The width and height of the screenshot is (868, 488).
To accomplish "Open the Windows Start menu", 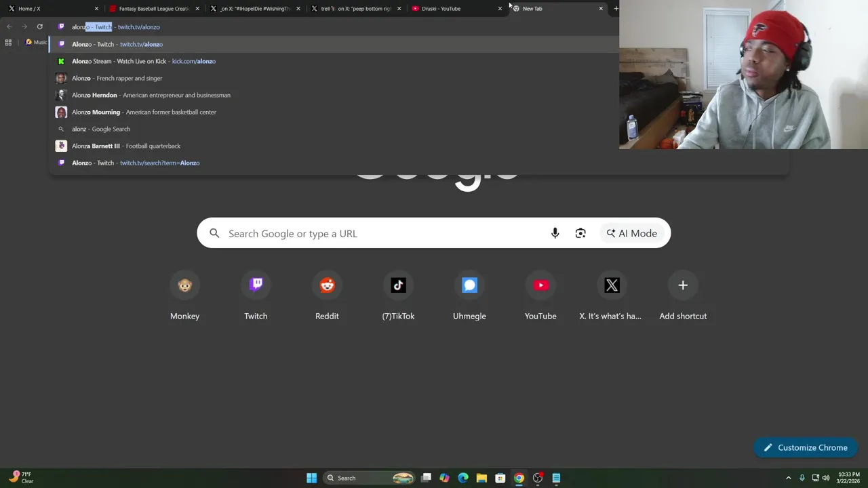I will [x=311, y=478].
